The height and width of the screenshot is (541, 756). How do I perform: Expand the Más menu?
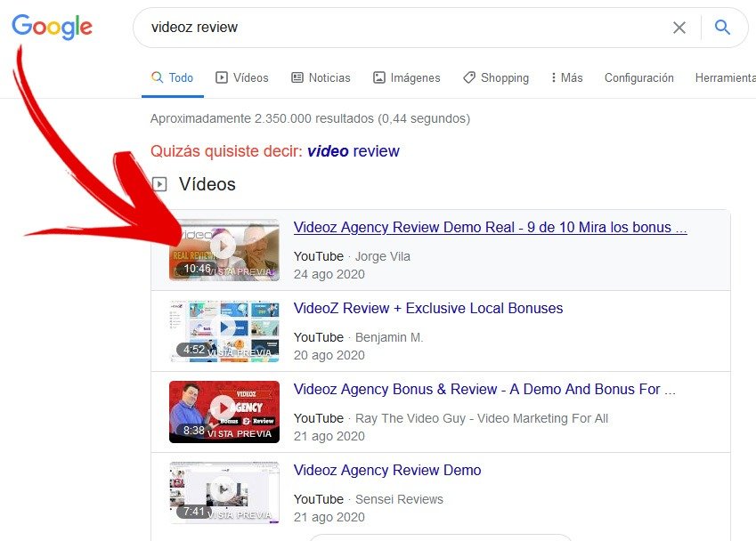[x=567, y=77]
